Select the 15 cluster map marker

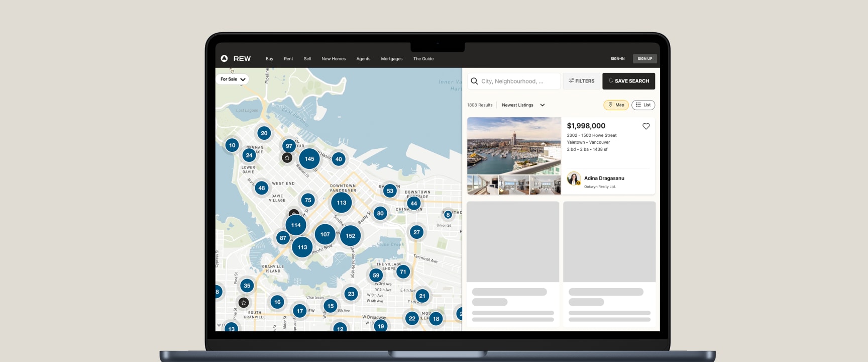coord(330,306)
